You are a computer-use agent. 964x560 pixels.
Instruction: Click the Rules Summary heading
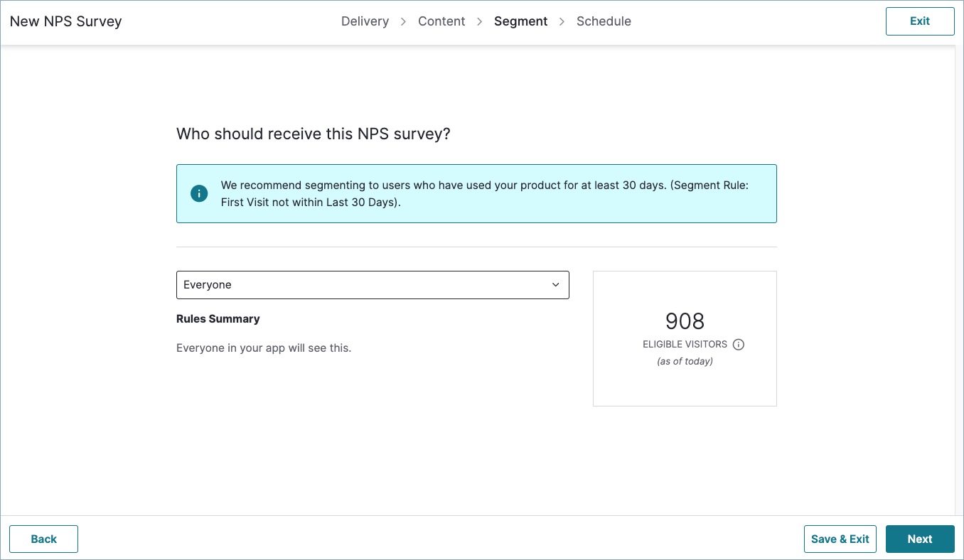[x=218, y=319]
